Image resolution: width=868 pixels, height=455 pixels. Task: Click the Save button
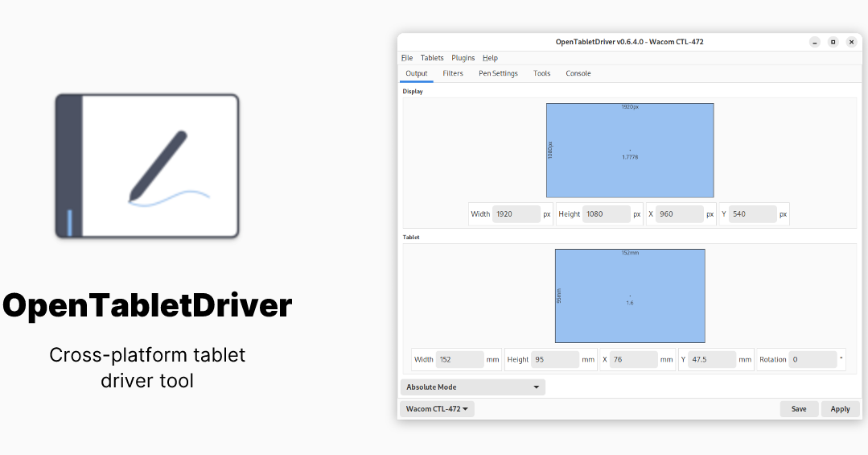click(x=799, y=409)
